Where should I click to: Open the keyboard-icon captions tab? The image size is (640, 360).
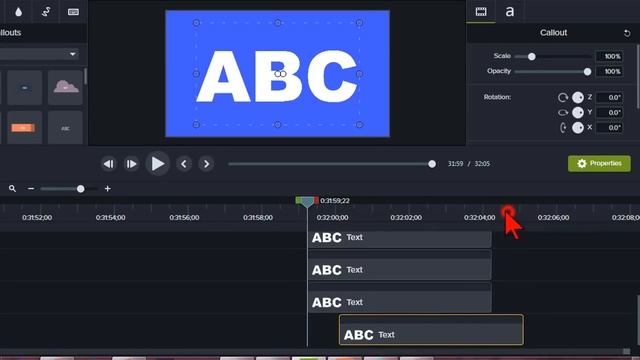click(73, 12)
